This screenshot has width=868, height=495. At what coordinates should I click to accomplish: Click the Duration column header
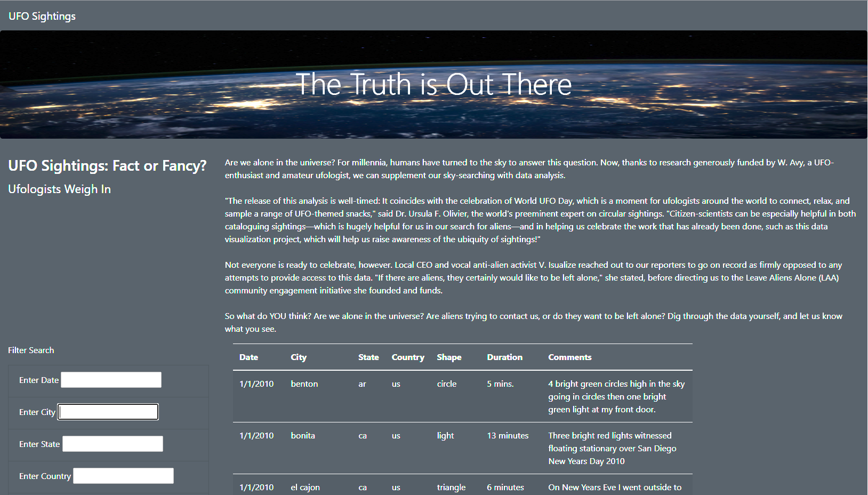coord(504,357)
